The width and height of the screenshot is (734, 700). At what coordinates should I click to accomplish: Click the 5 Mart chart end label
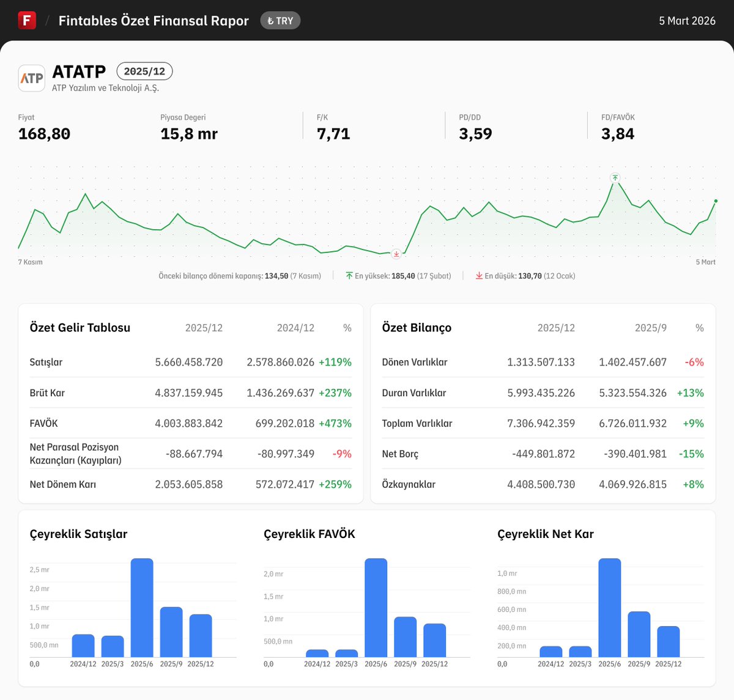pyautogui.click(x=705, y=262)
